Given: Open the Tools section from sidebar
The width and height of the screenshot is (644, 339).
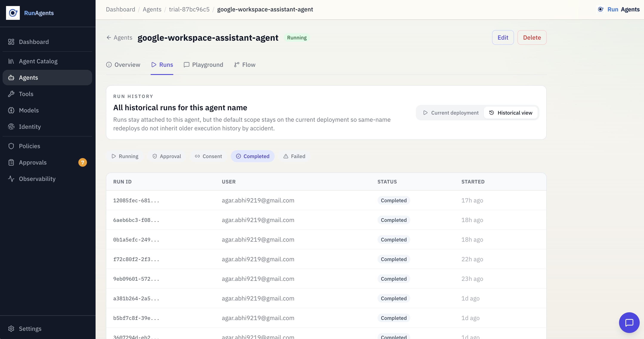Looking at the screenshot, I should pyautogui.click(x=26, y=94).
